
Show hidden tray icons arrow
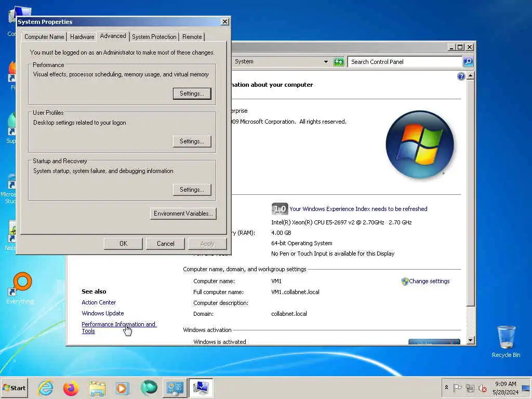point(446,387)
